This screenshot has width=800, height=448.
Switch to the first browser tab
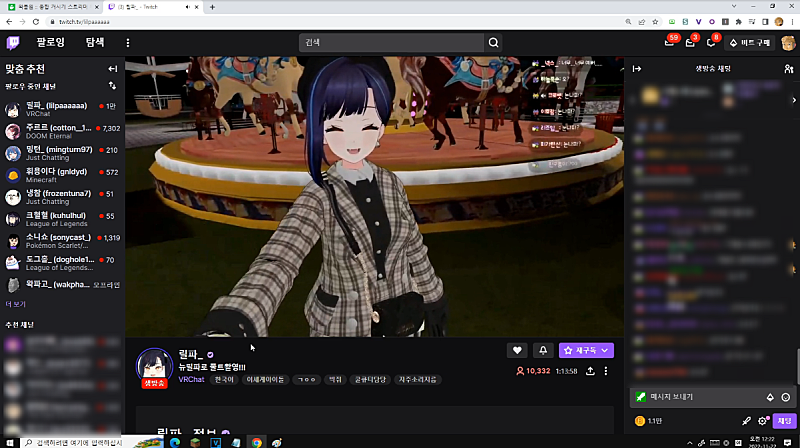coord(54,7)
